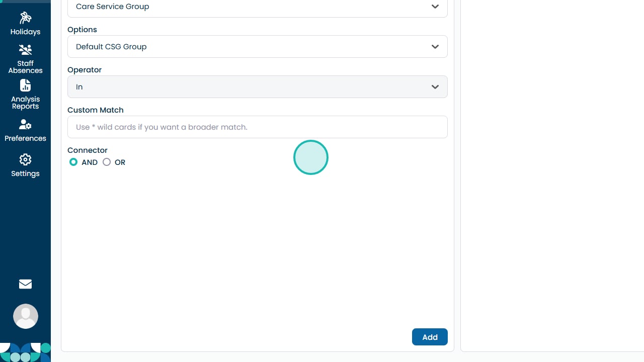Open the mail envelope icon
644x362 pixels.
pyautogui.click(x=25, y=284)
